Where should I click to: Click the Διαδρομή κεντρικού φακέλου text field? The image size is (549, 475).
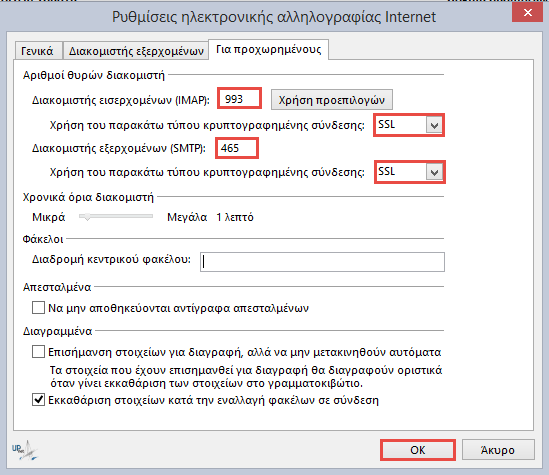[x=322, y=262]
